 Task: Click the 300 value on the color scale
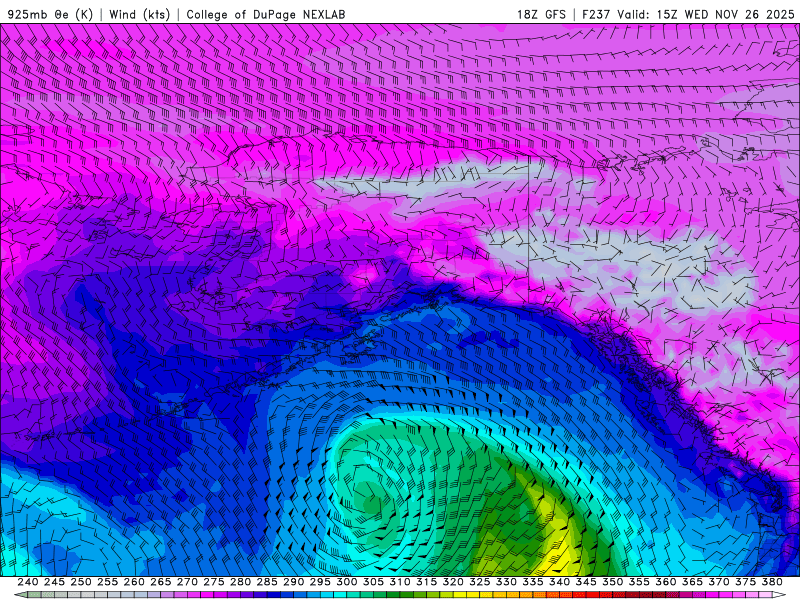tap(346, 582)
